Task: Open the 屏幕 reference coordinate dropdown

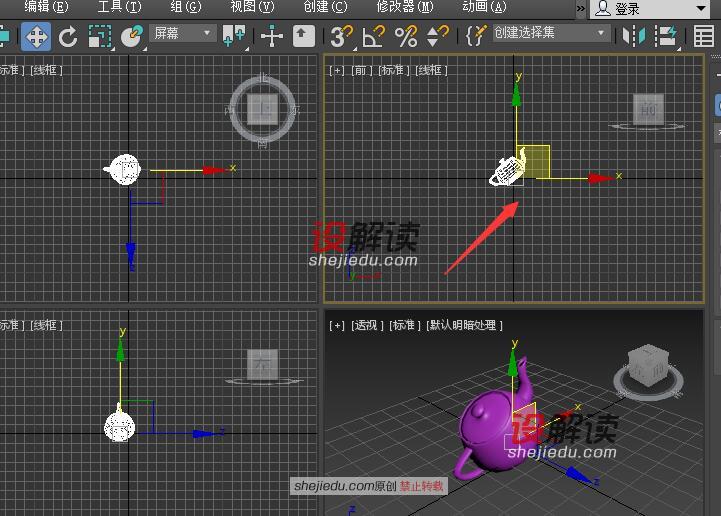Action: [183, 33]
